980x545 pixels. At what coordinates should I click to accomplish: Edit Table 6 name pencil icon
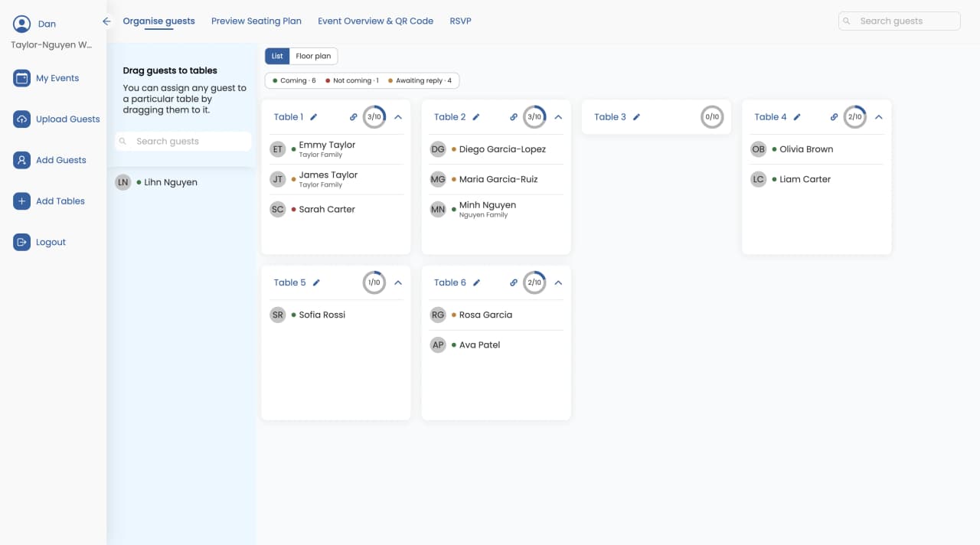pos(477,282)
